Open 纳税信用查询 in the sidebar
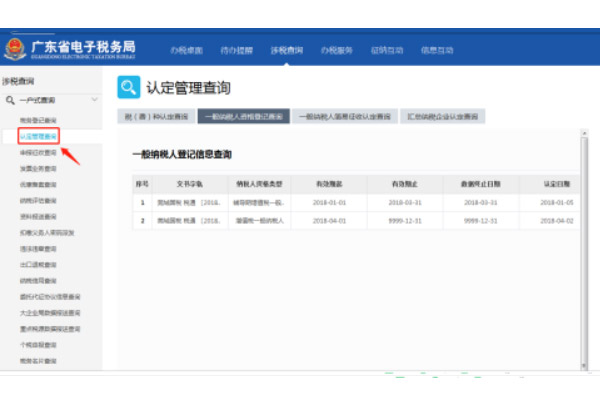Image resolution: width=600 pixels, height=407 pixels. 38,281
